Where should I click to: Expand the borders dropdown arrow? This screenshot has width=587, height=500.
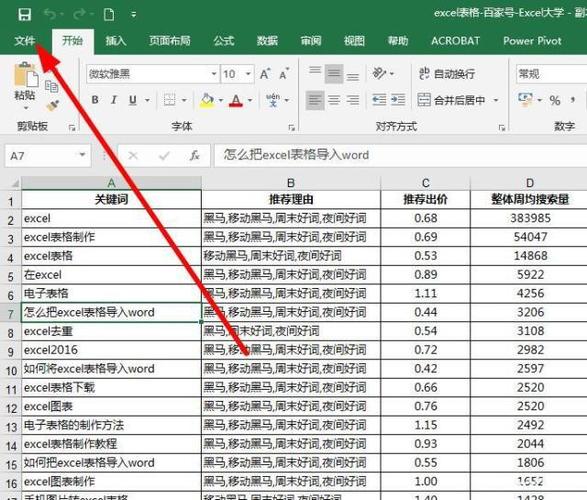point(184,100)
